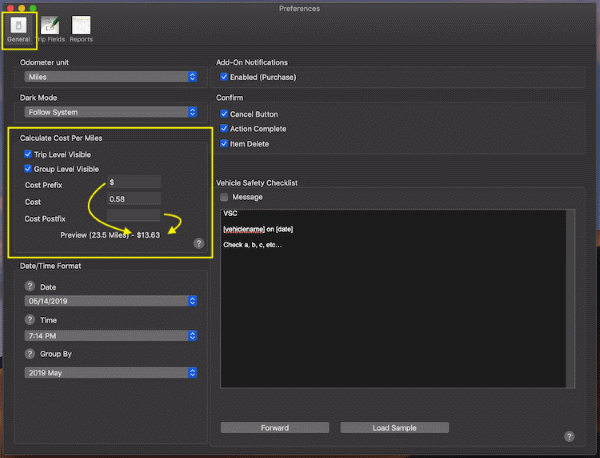Viewport: 600px width, 458px height.
Task: Toggle the Cancel Button confirm option
Action: tap(224, 115)
